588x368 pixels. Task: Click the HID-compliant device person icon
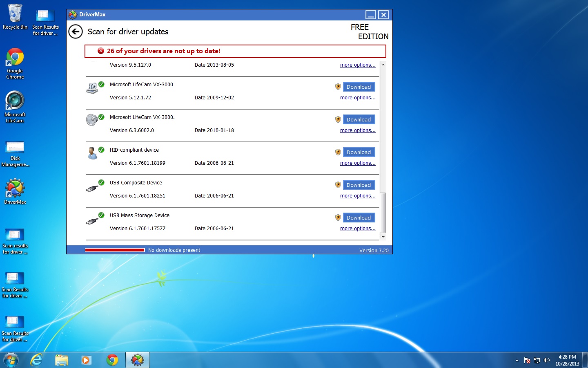point(92,153)
